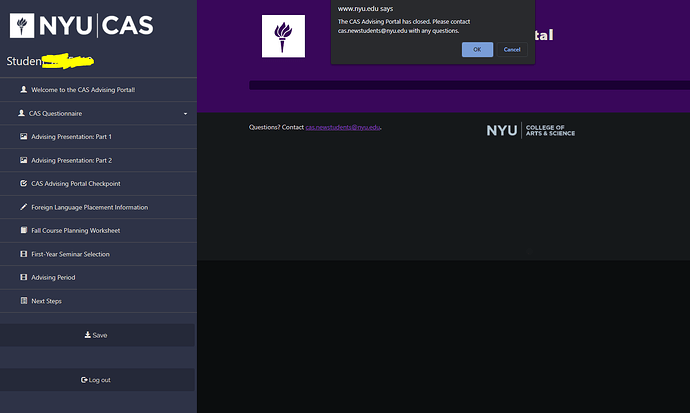The width and height of the screenshot is (690, 413).
Task: Click the NYU College of Arts & Science footer logo
Action: tap(530, 130)
